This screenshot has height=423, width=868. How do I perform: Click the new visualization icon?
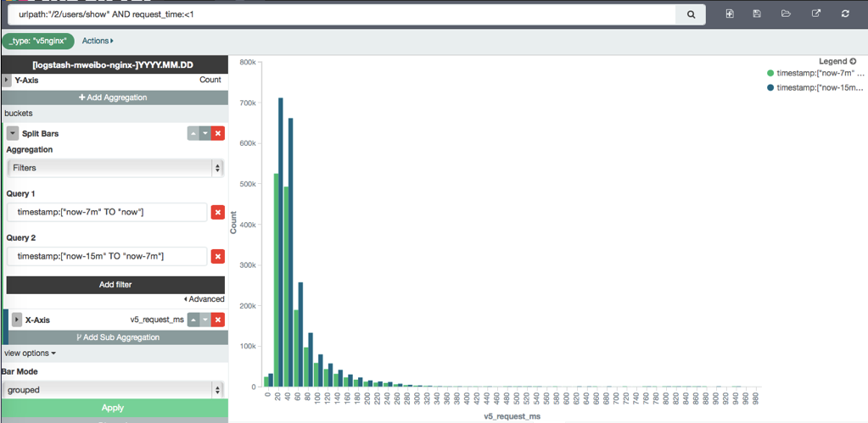(730, 14)
